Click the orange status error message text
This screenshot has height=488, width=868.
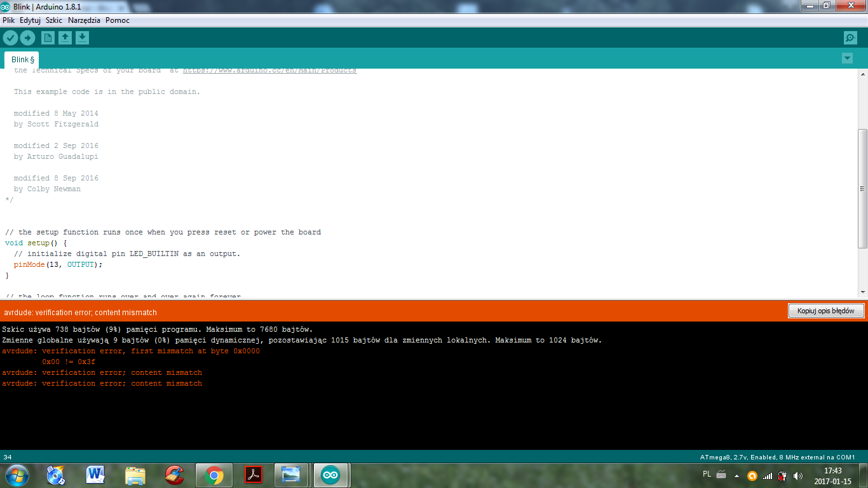[x=80, y=313]
